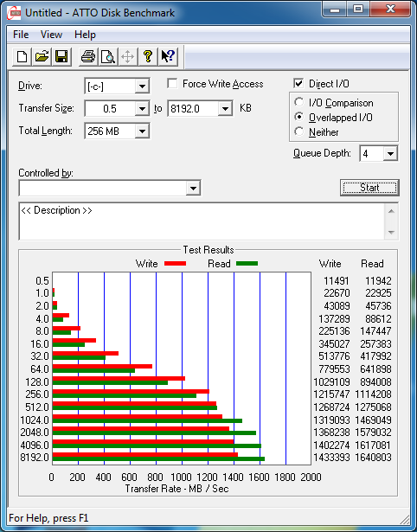The width and height of the screenshot is (417, 532).
Task: Select the I/O Comparison radio button
Action: 299,102
